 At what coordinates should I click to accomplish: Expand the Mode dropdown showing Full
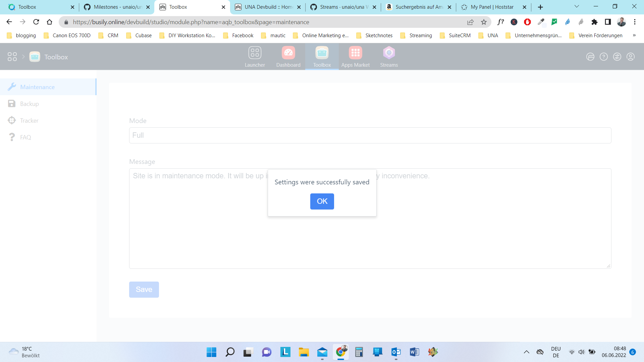(x=370, y=135)
